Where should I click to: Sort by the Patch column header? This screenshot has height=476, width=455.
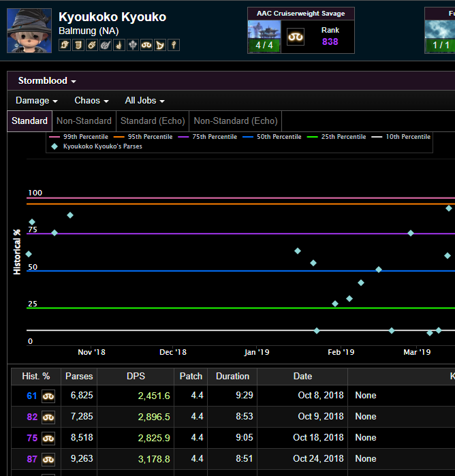tap(191, 377)
